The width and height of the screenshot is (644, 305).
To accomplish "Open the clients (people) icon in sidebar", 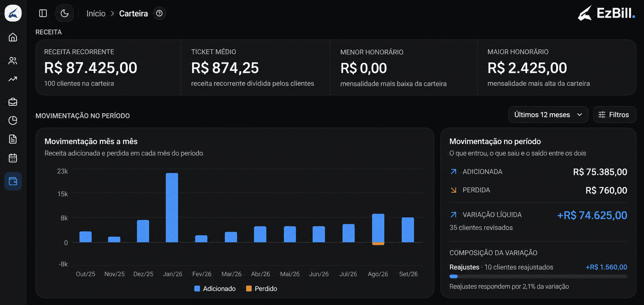I will (x=13, y=61).
